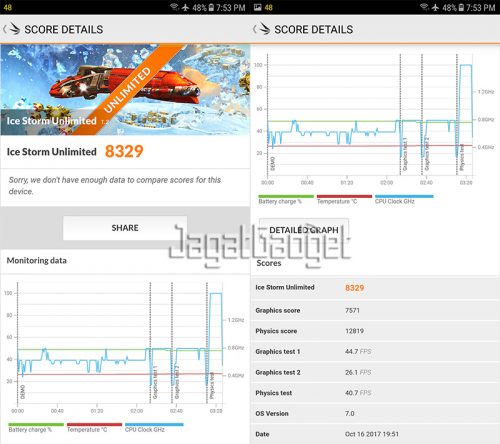This screenshot has width=500, height=444.
Task: Tap the 'Sorry, we don't have enough data' message
Action: 115,185
